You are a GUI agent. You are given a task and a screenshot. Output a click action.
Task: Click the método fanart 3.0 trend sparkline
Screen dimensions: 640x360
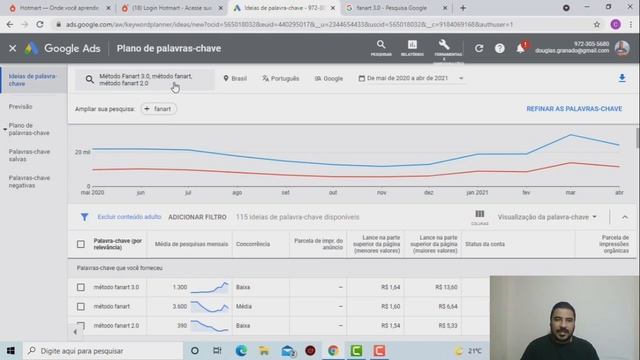click(209, 287)
